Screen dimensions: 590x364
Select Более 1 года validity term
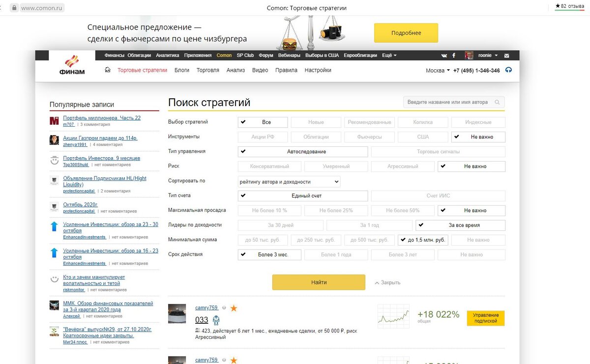(x=336, y=255)
